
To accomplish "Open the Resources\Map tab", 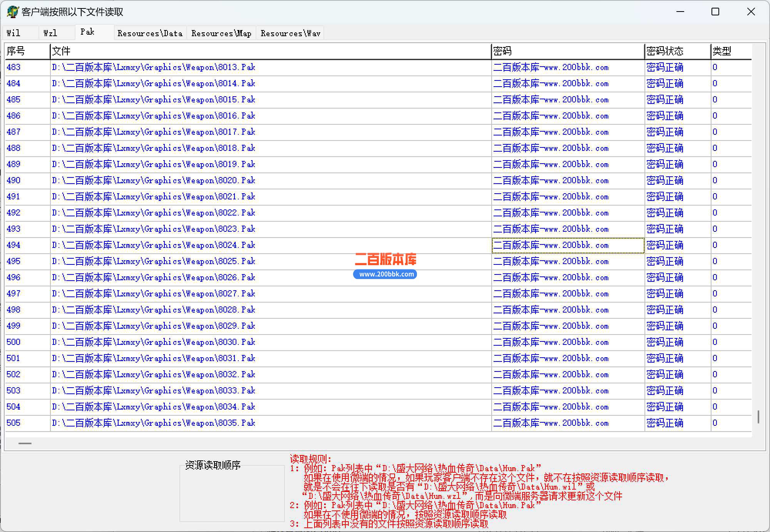I will [x=221, y=33].
